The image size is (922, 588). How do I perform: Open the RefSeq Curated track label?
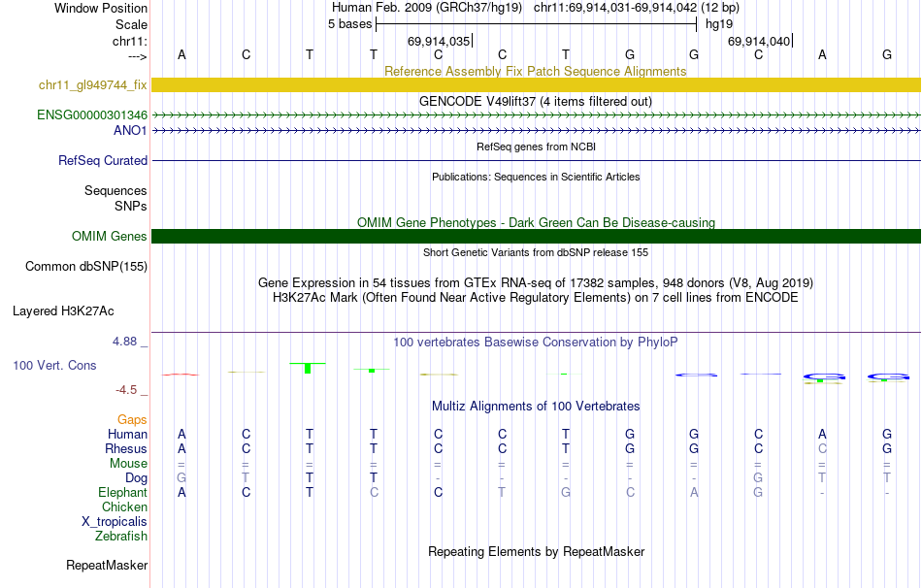[x=103, y=160]
